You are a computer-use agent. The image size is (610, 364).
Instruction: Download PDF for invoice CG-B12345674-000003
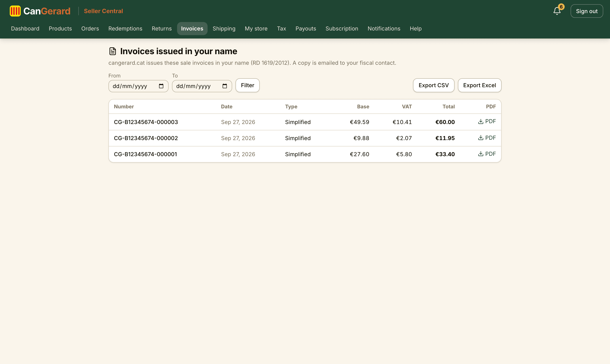[x=487, y=121]
